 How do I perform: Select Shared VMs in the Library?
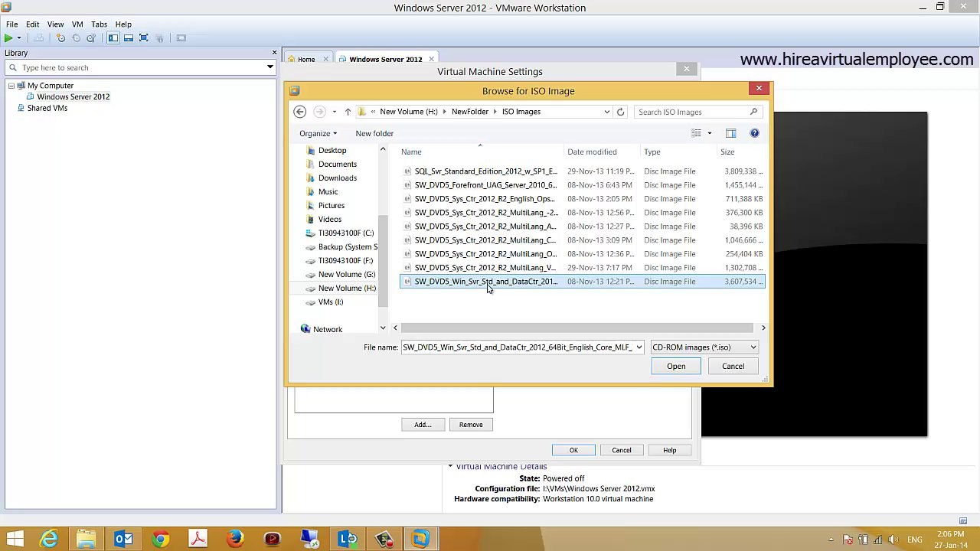click(x=47, y=108)
